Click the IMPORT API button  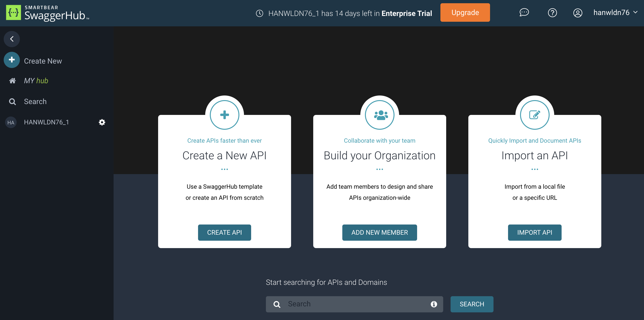tap(534, 232)
